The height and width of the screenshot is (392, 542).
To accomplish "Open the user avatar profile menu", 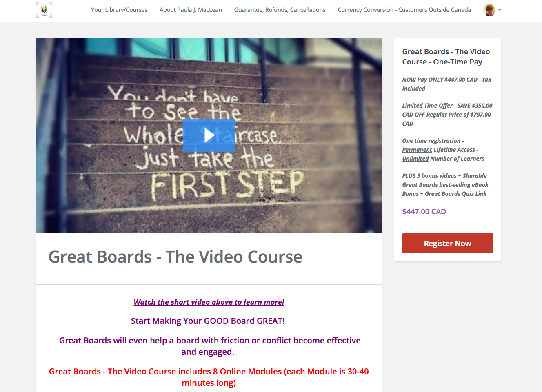I will click(489, 10).
